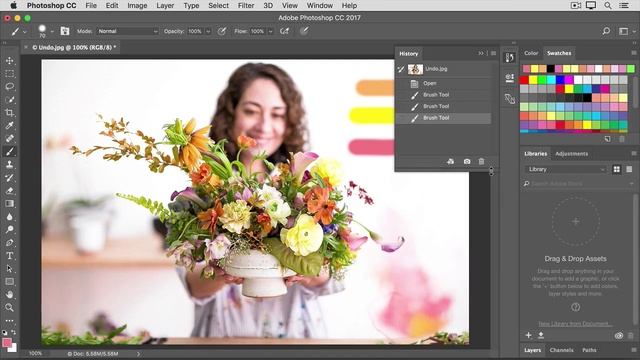640x360 pixels.
Task: Click the Libraries upload asset button
Action: pos(541,335)
